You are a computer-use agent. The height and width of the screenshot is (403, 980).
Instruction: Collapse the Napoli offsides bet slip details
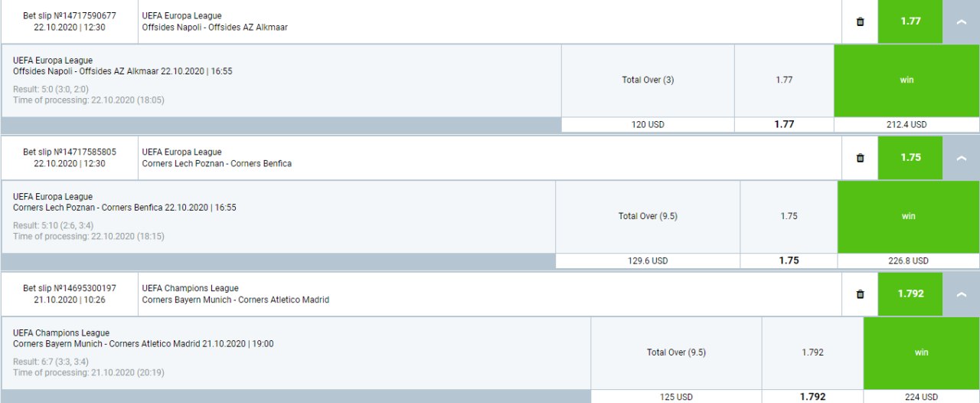(x=962, y=21)
